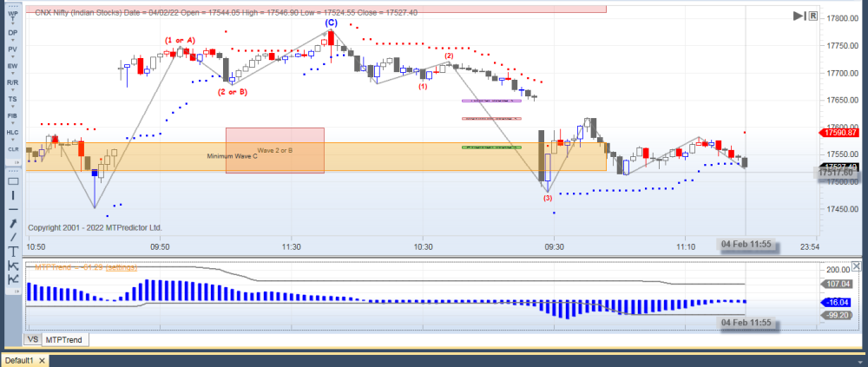Select the WP tool in left toolbar

12,16
